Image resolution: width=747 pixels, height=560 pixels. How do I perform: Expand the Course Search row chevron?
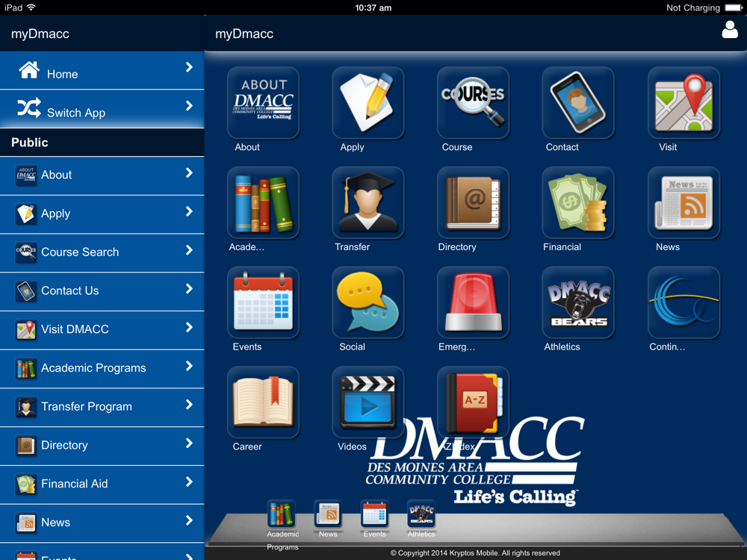point(189,250)
